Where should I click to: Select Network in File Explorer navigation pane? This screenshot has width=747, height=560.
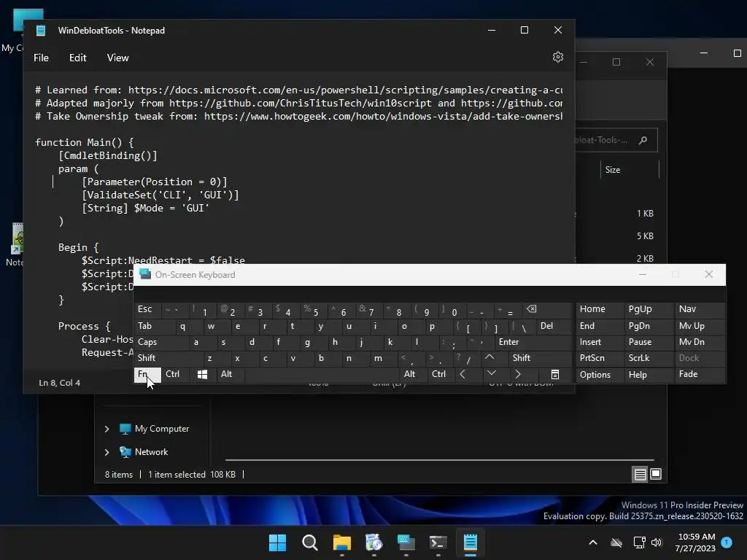pyautogui.click(x=151, y=452)
